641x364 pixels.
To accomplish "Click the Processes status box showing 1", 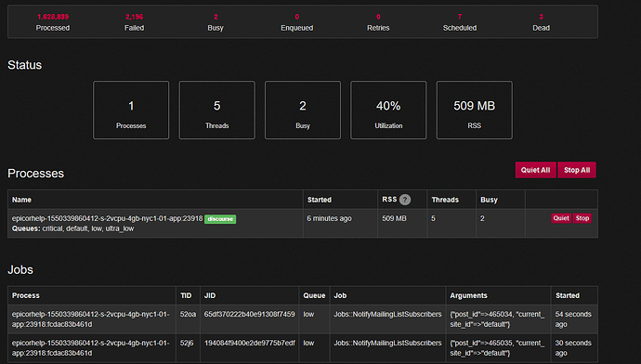I will pyautogui.click(x=131, y=110).
